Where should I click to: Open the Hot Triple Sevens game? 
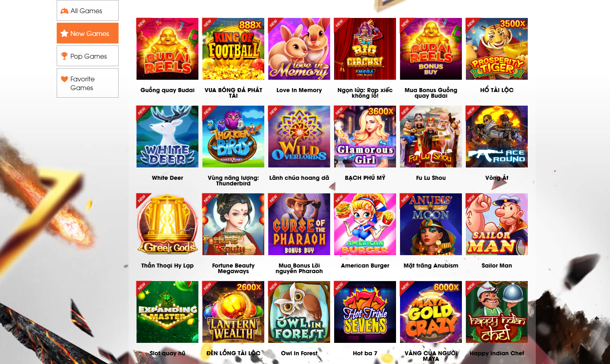(365, 312)
